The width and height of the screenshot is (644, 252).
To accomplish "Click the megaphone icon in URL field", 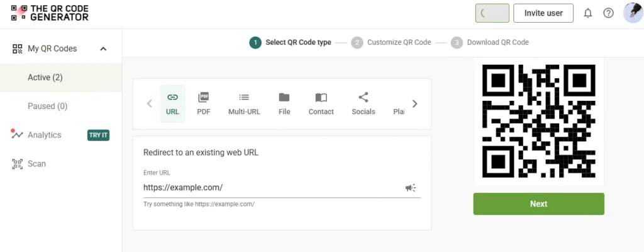I will tap(411, 188).
